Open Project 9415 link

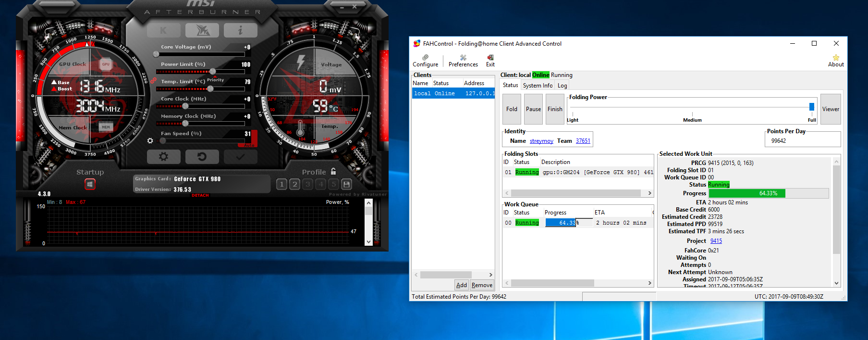pyautogui.click(x=716, y=241)
